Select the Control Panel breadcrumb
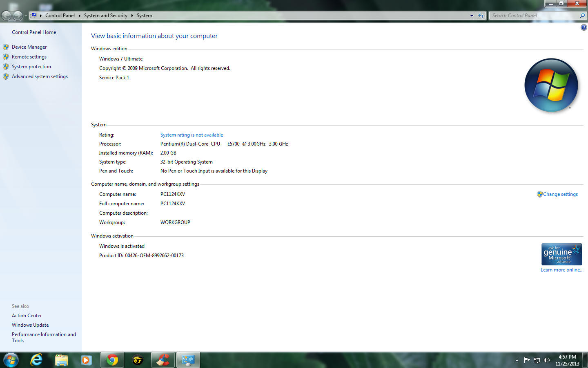This screenshot has width=588, height=368. pyautogui.click(x=60, y=16)
